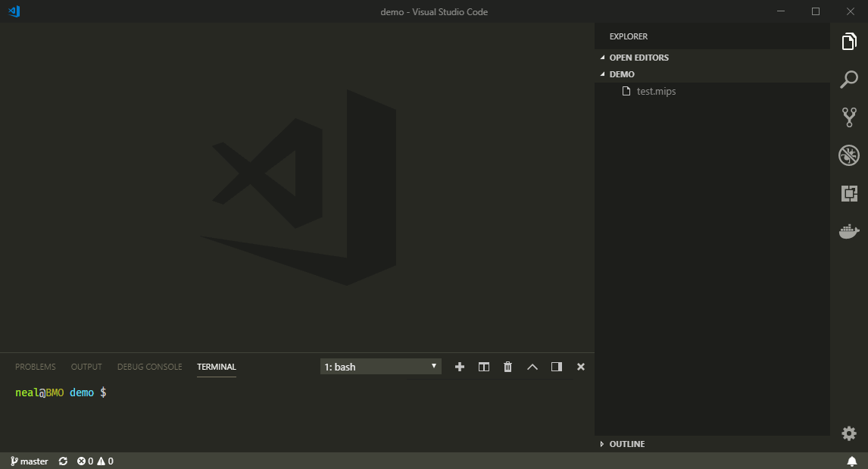Viewport: 868px width, 469px height.
Task: Select the Terminal tab
Action: [x=217, y=367]
